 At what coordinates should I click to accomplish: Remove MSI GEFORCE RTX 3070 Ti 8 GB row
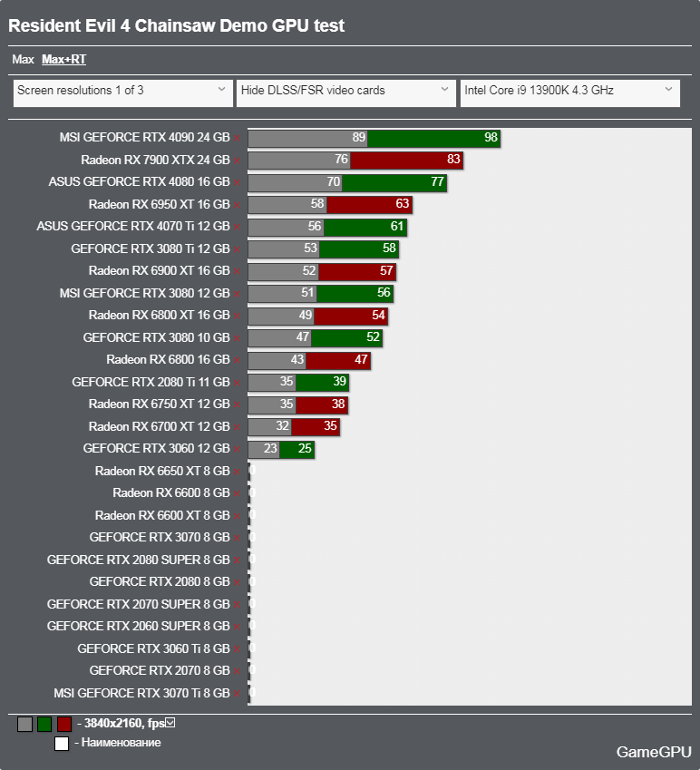[x=237, y=694]
